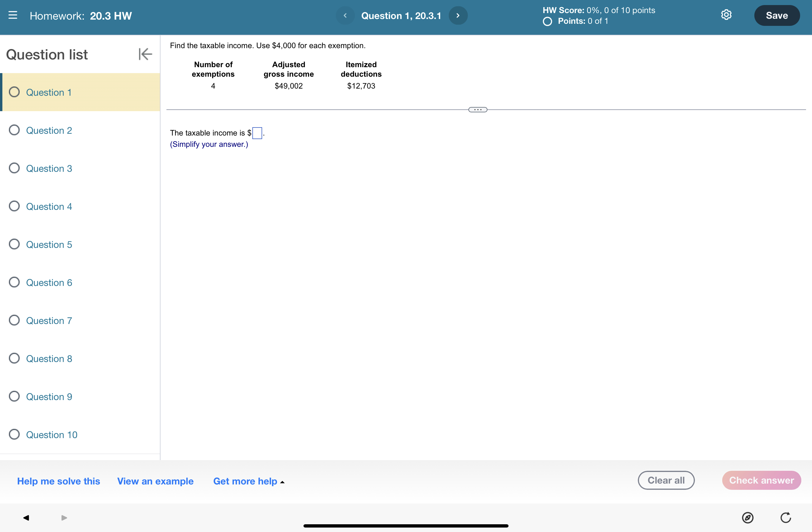Select Question 2 radio circle

(14, 130)
